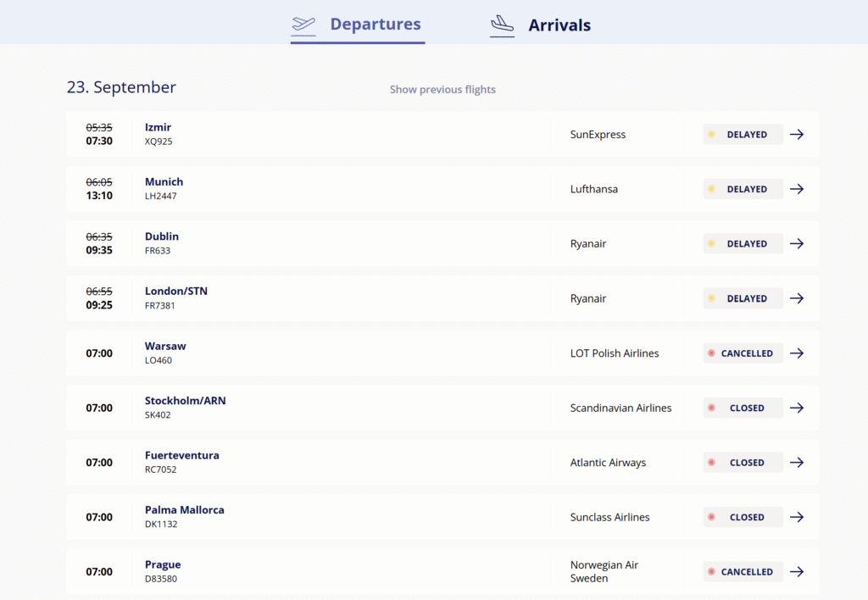Click arrow icon for Izmir flight XQ925

(x=796, y=135)
